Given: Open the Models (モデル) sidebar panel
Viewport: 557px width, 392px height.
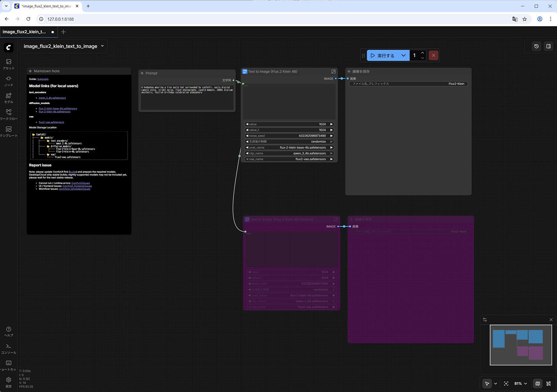Looking at the screenshot, I should (8, 97).
